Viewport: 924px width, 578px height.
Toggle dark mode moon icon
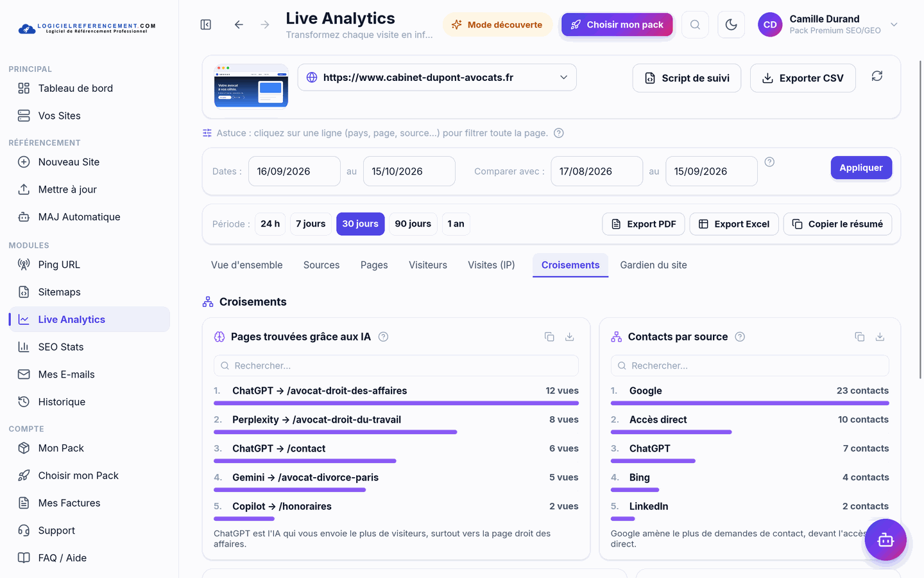click(731, 24)
